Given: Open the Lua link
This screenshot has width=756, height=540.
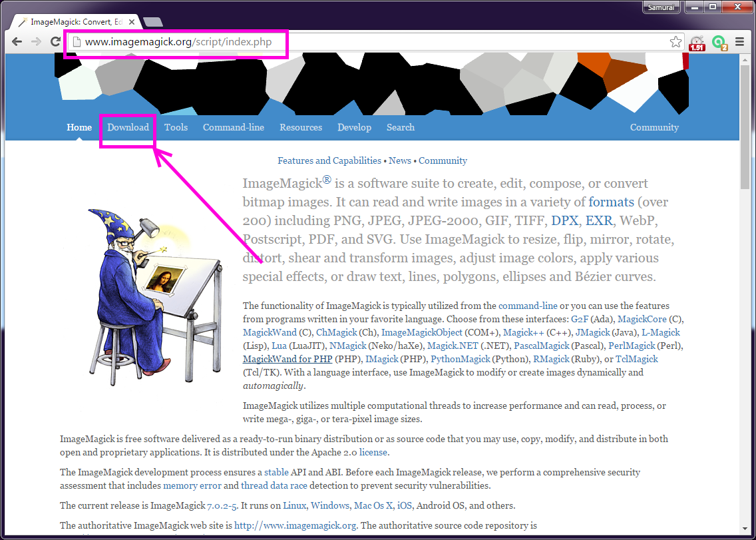Looking at the screenshot, I should 279,346.
